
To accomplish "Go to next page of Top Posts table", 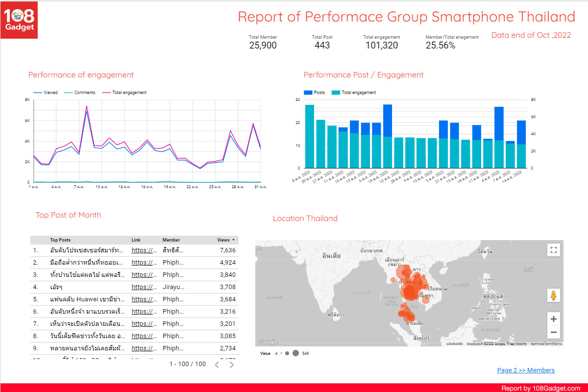I will click(232, 365).
